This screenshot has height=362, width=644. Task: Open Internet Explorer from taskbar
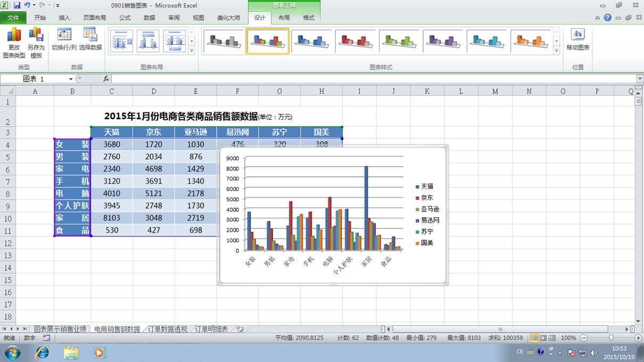click(42, 352)
